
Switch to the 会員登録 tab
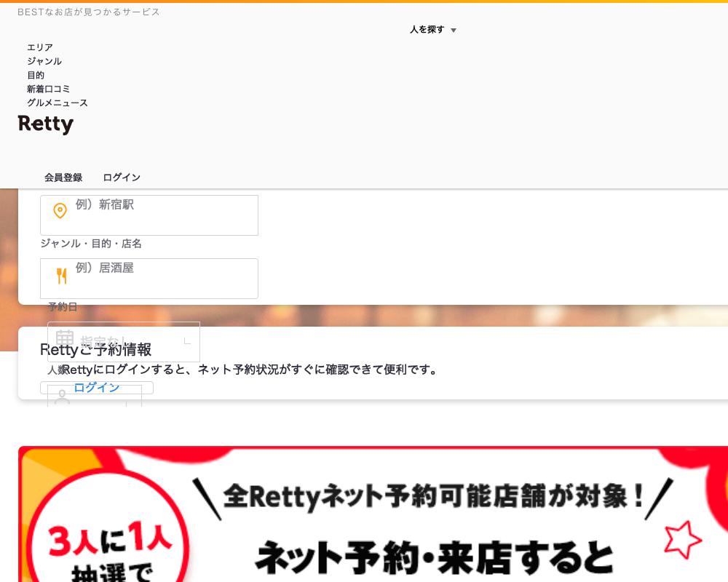click(x=63, y=178)
